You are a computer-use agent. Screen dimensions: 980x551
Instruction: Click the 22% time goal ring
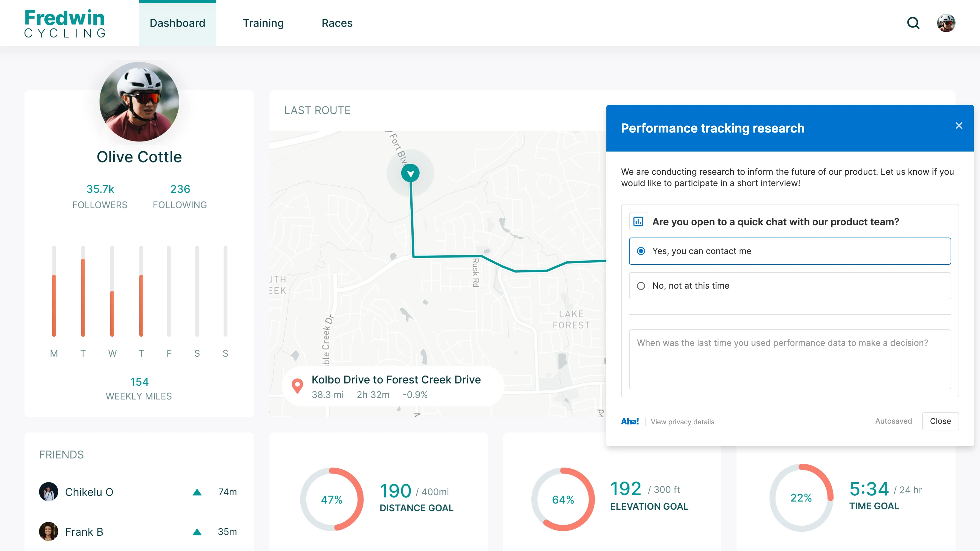801,498
